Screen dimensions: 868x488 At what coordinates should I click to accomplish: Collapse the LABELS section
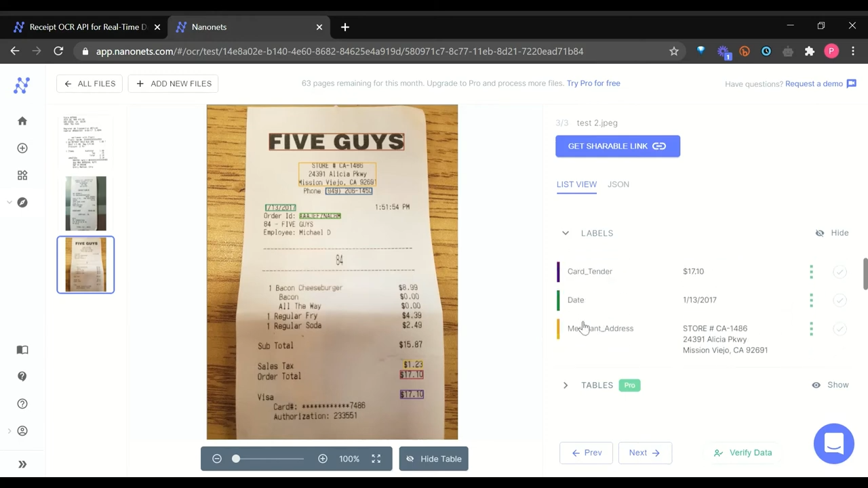pyautogui.click(x=566, y=233)
